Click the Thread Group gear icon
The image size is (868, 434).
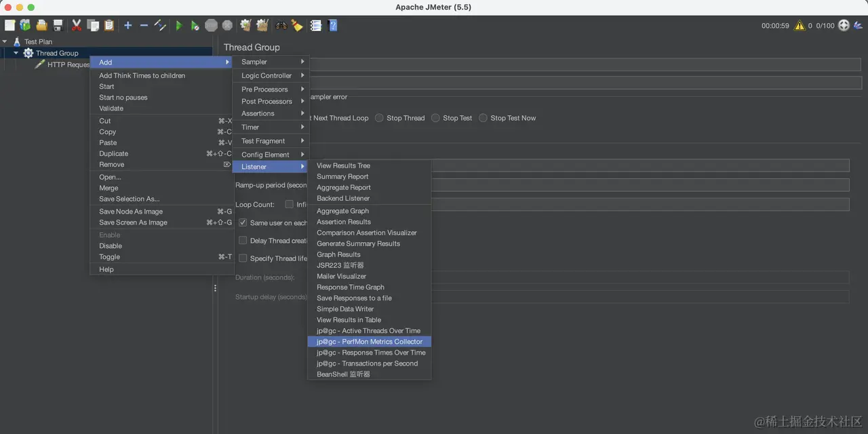tap(28, 53)
